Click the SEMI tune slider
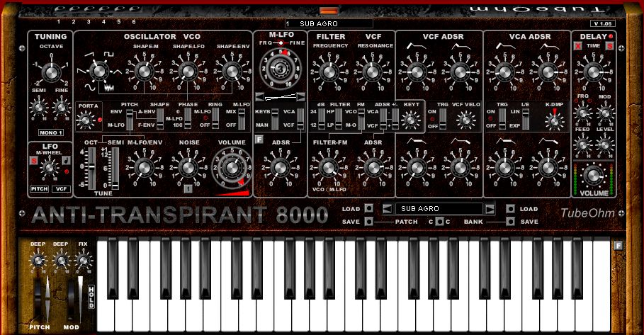Viewport: 644px width, 335px height. click(115, 169)
